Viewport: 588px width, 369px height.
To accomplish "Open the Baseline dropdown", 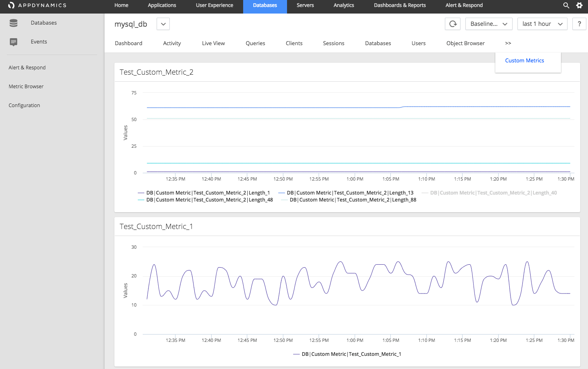I will [x=489, y=24].
